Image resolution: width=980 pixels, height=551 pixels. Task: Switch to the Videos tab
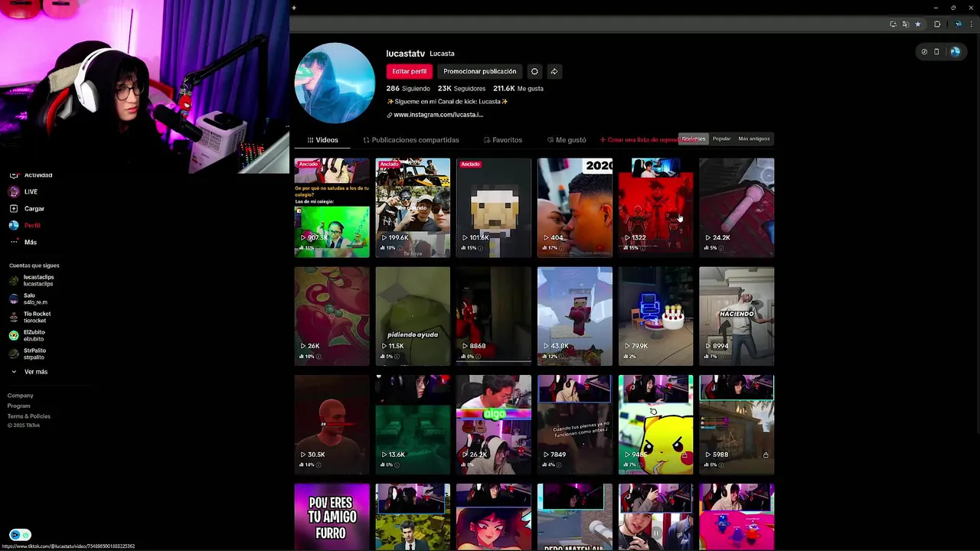(x=322, y=140)
